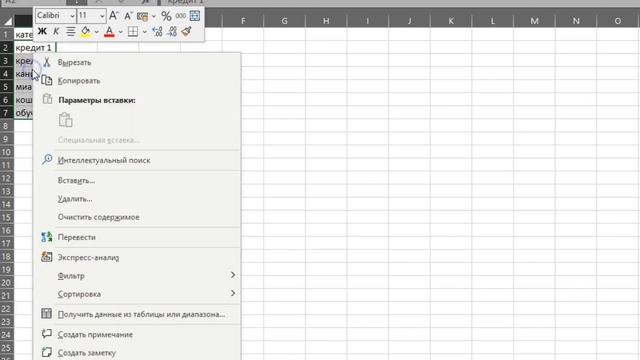The height and width of the screenshot is (360, 640).
Task: Select column header F
Action: [x=243, y=21]
